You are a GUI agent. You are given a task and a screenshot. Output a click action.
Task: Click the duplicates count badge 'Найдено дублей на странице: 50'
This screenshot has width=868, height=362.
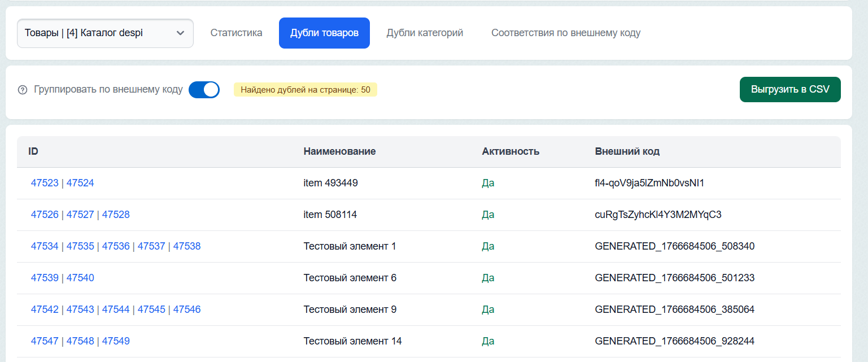[x=305, y=89]
